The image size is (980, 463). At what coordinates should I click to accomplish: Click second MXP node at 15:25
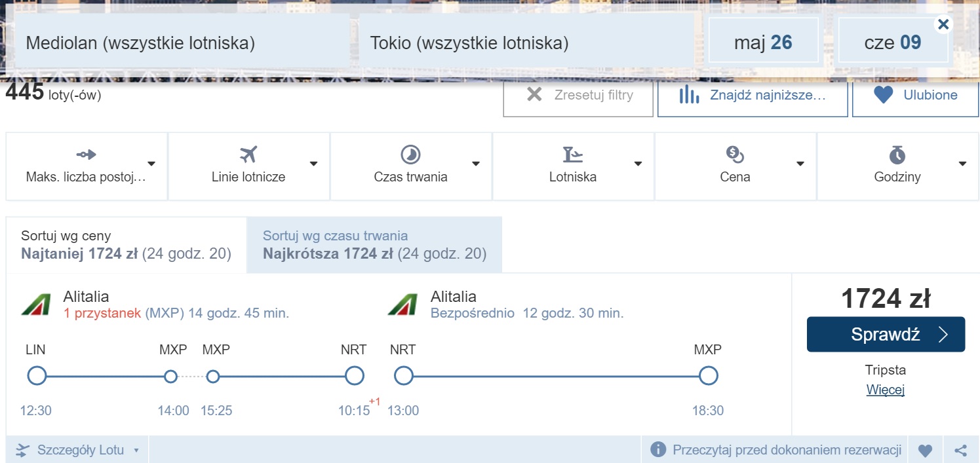coord(212,377)
